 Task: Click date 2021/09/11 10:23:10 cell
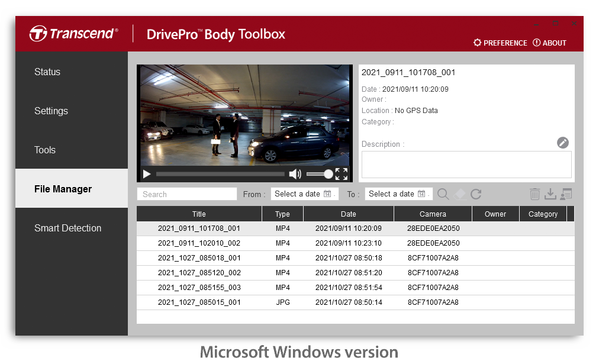click(x=349, y=243)
